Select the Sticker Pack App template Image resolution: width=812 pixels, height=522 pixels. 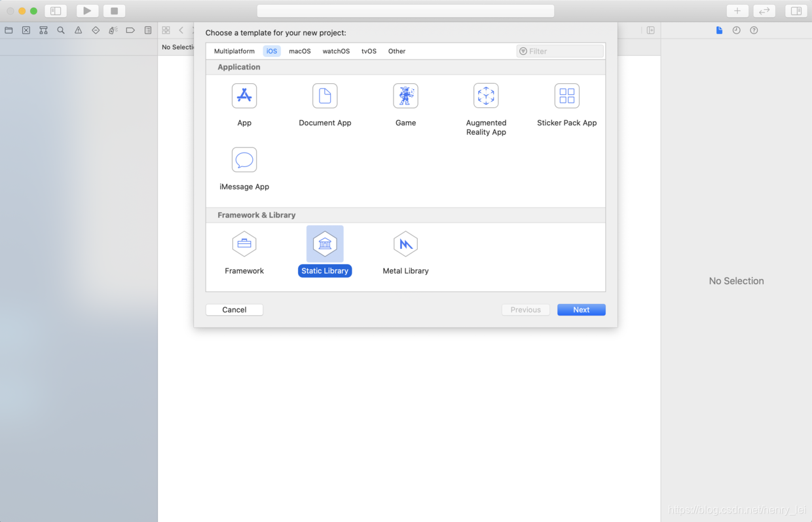coord(567,96)
